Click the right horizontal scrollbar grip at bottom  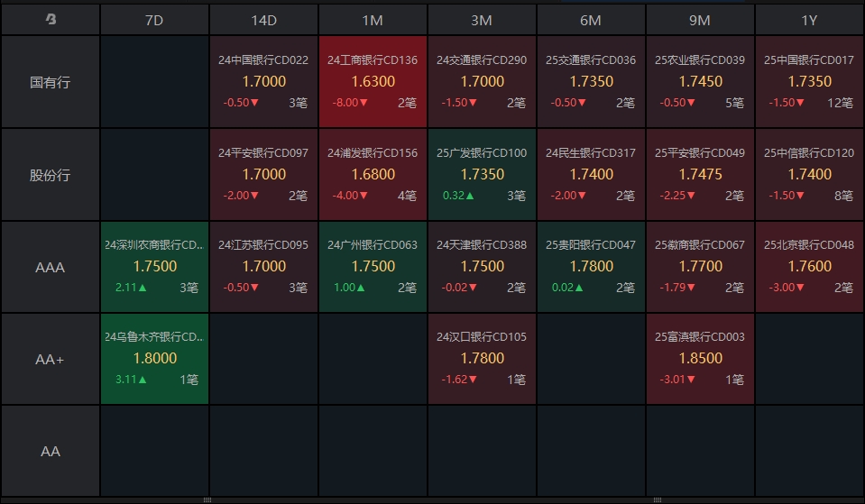point(657,500)
